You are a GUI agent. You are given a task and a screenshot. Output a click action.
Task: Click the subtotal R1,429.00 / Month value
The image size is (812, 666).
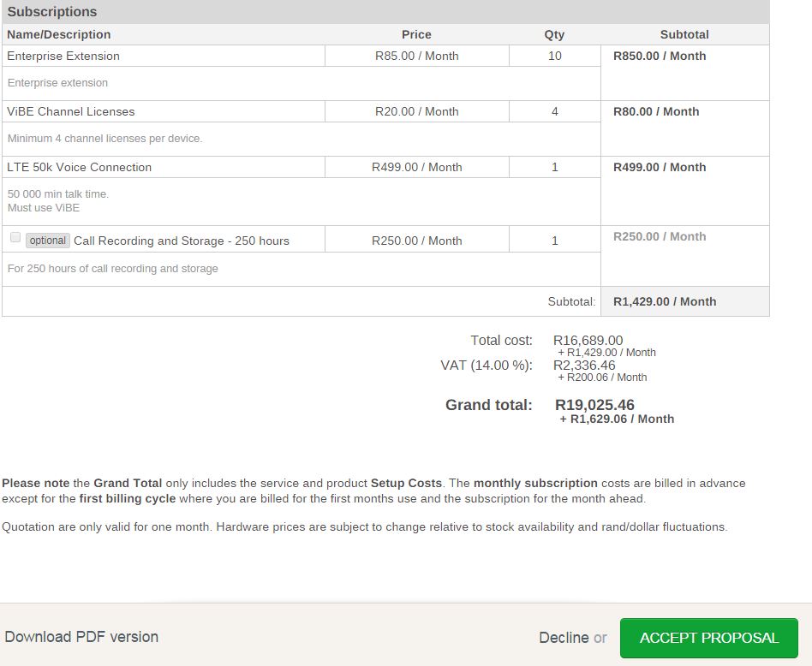[665, 301]
